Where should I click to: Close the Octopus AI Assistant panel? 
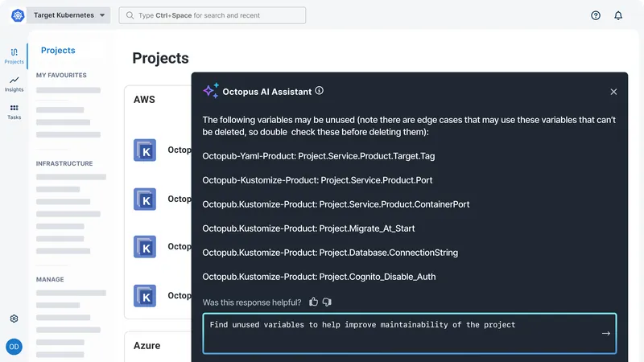(613, 92)
